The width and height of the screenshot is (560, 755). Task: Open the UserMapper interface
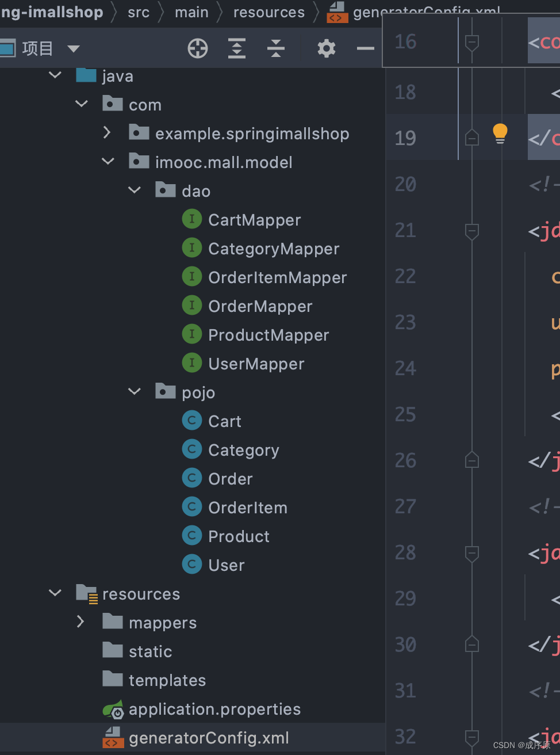click(x=256, y=363)
